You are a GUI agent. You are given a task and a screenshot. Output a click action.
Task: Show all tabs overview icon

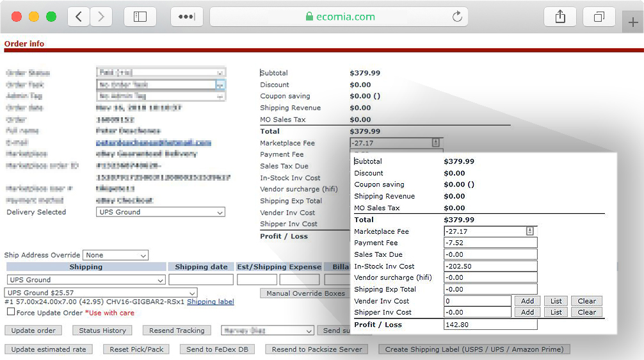tap(599, 17)
